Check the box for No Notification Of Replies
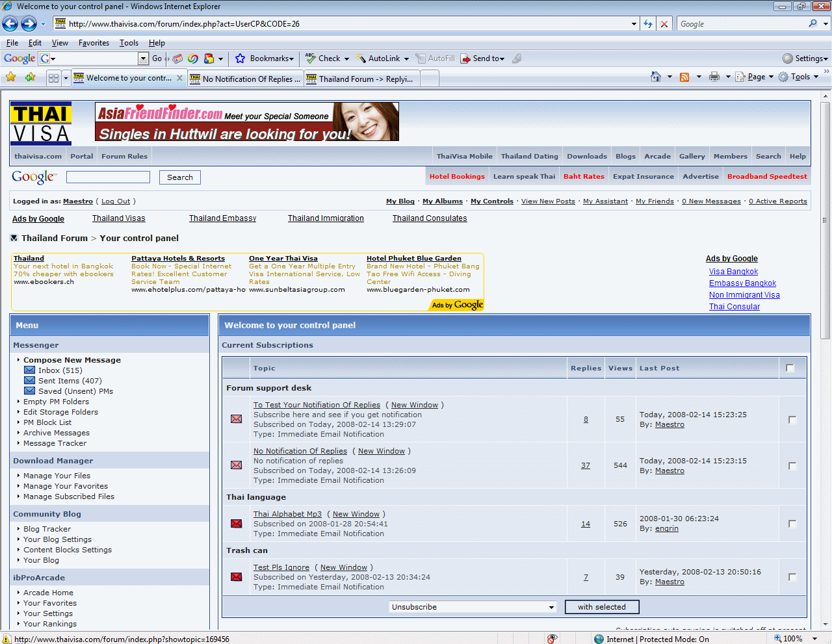Viewport: 832px width, 644px height. (x=792, y=466)
